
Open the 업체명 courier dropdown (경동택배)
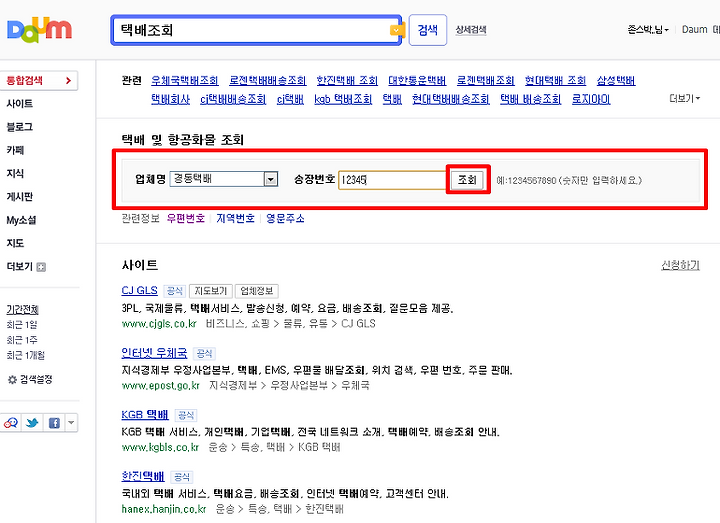coord(224,179)
